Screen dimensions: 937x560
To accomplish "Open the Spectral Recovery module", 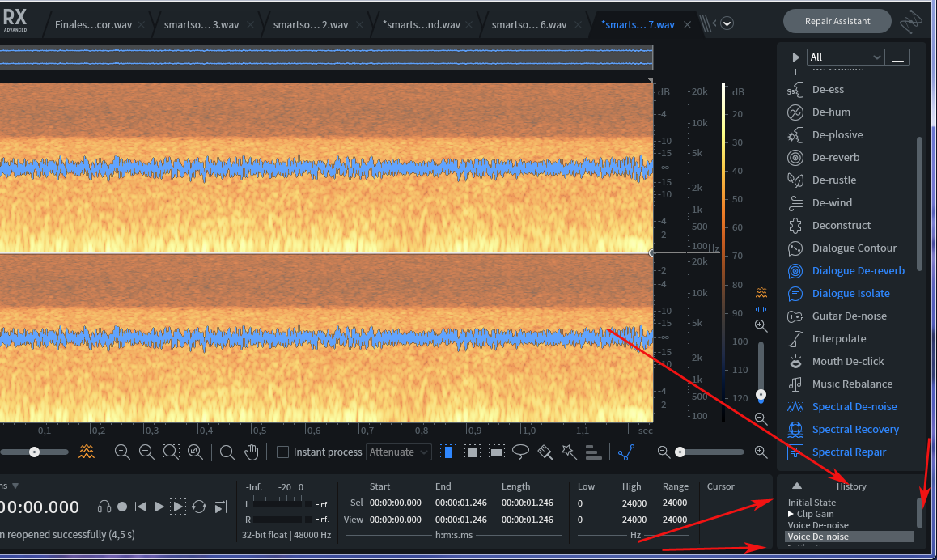I will [855, 431].
